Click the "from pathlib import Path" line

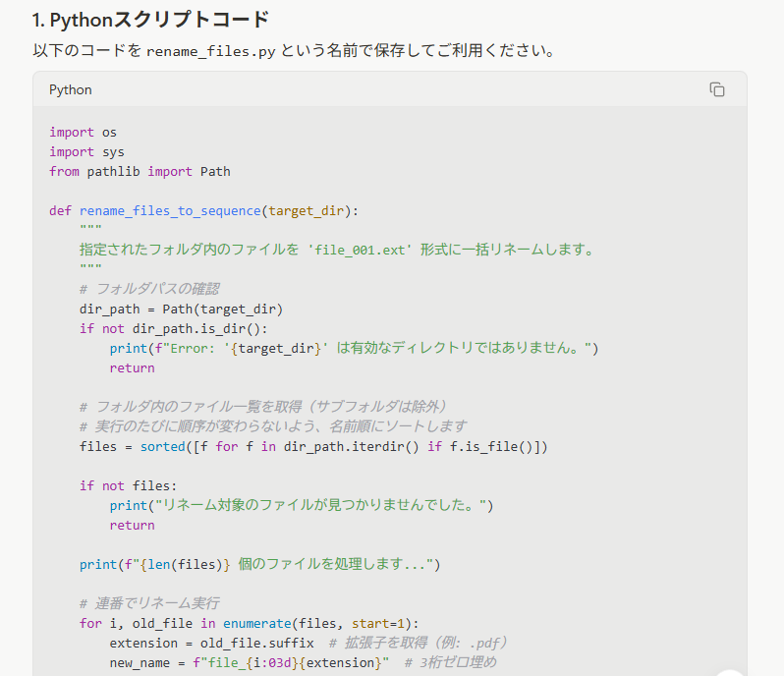(x=140, y=171)
